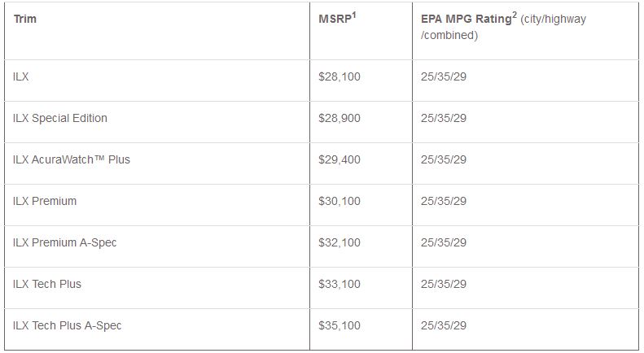
Task: Click the $32,100 price
Action: click(x=340, y=242)
